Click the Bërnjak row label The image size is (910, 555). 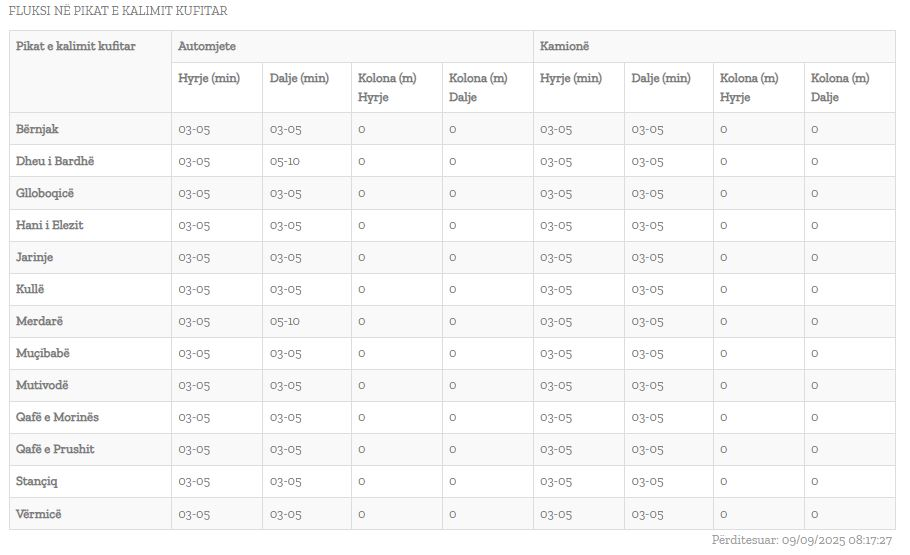[x=38, y=129]
